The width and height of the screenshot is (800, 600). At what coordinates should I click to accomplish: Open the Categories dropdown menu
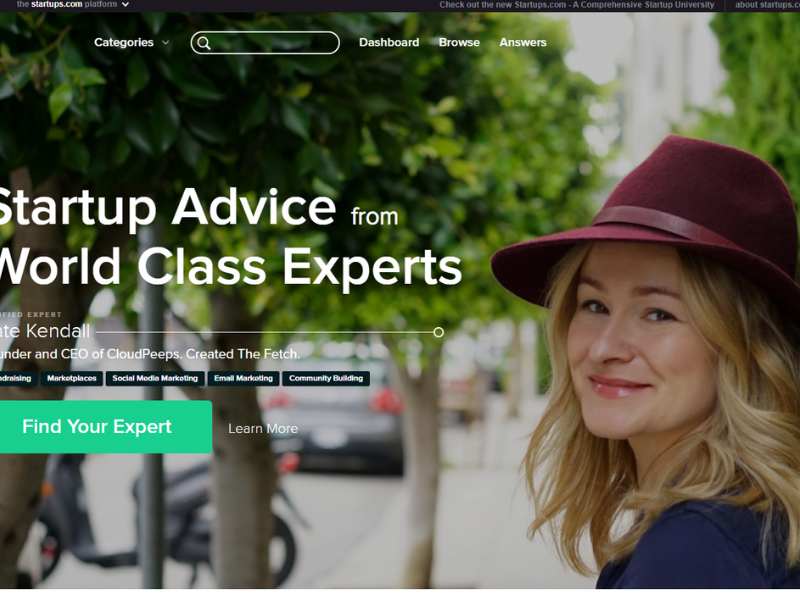(123, 42)
